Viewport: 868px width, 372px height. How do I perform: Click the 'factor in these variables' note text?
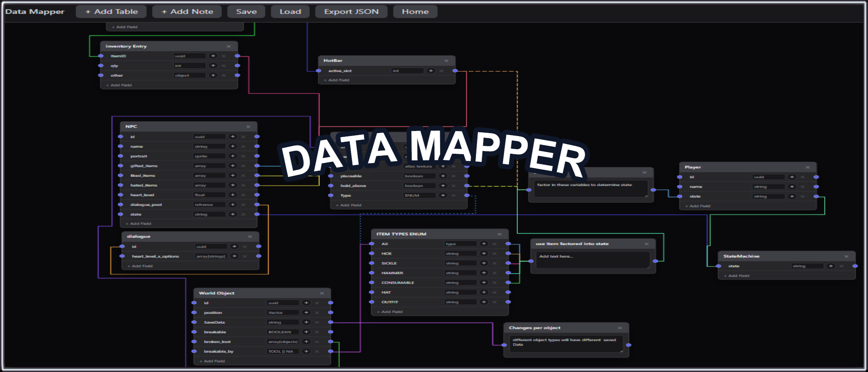click(591, 189)
